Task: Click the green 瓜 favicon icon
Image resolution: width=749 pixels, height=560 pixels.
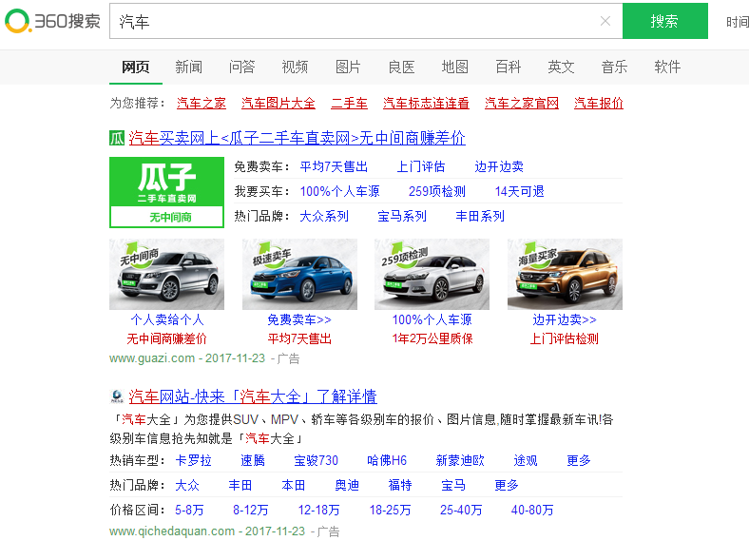Action: [117, 138]
